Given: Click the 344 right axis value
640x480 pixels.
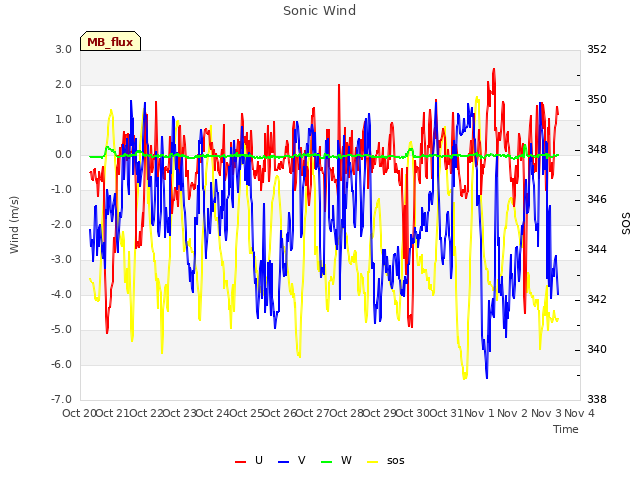Looking at the screenshot, I should click(x=597, y=249).
